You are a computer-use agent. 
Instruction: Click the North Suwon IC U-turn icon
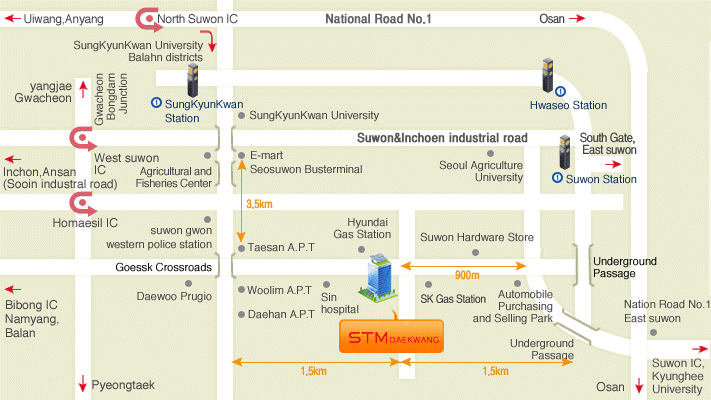coord(146,17)
